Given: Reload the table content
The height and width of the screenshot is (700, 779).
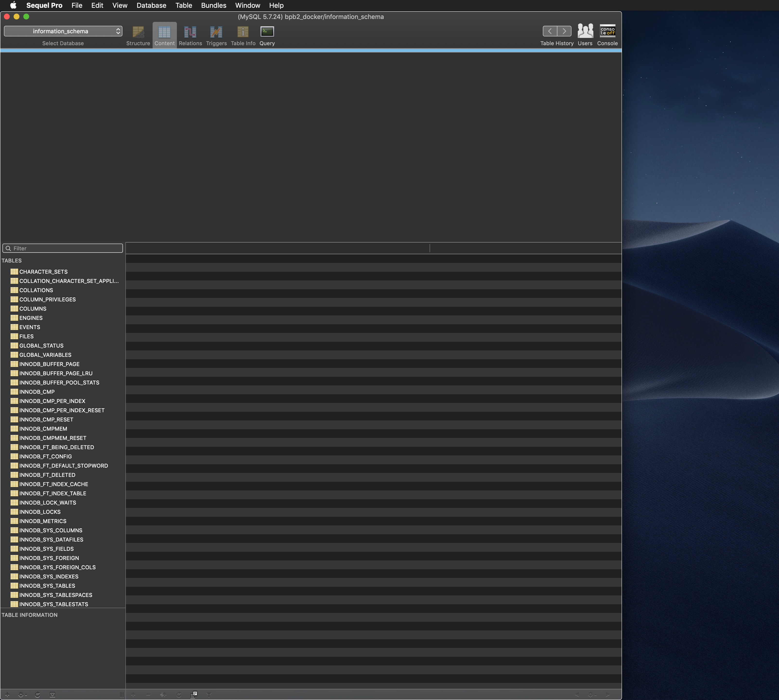Looking at the screenshot, I should [x=179, y=695].
